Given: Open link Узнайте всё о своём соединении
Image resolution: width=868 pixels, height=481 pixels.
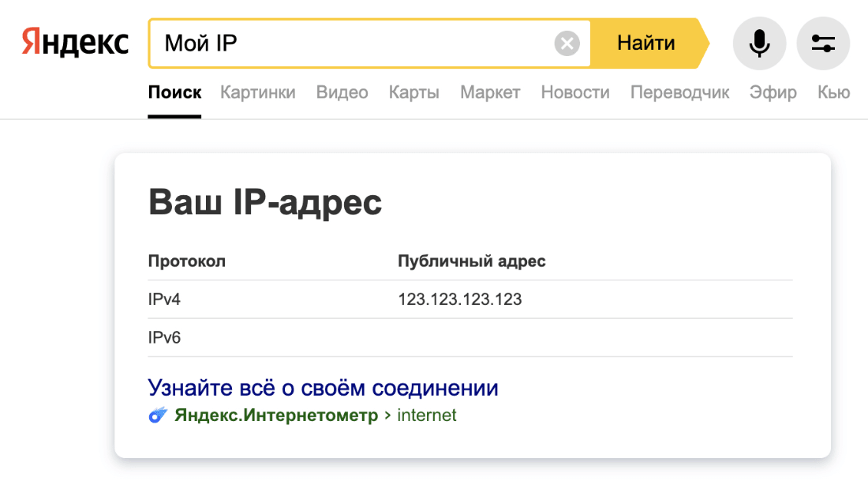Looking at the screenshot, I should 323,388.
